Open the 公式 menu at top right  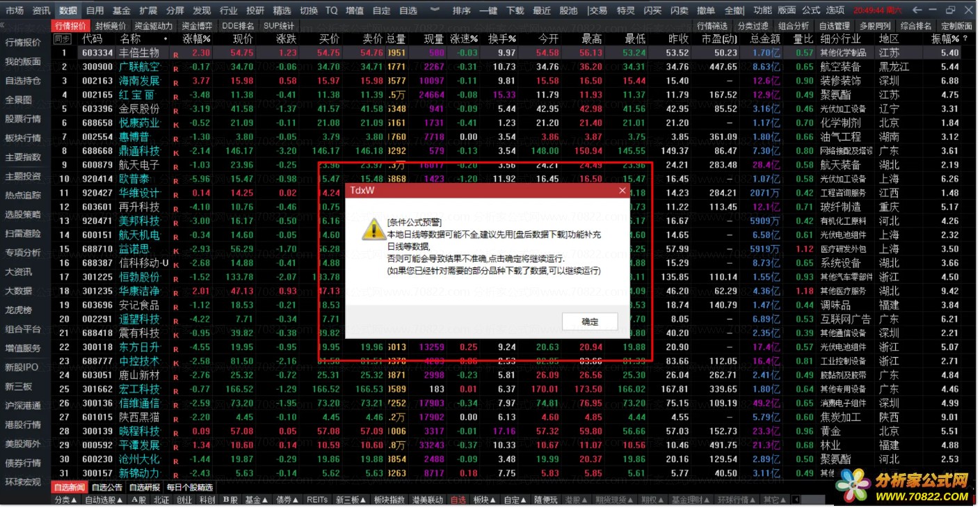[x=811, y=10]
